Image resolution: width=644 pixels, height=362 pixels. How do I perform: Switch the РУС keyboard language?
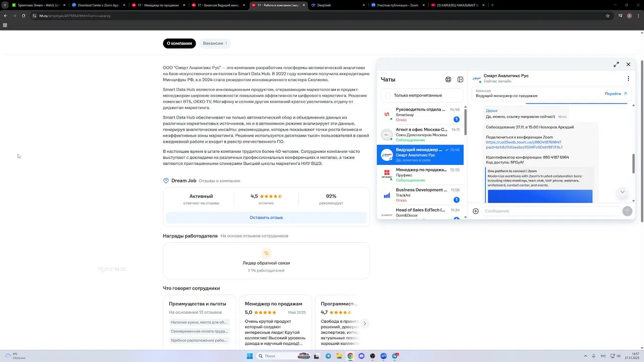603,356
